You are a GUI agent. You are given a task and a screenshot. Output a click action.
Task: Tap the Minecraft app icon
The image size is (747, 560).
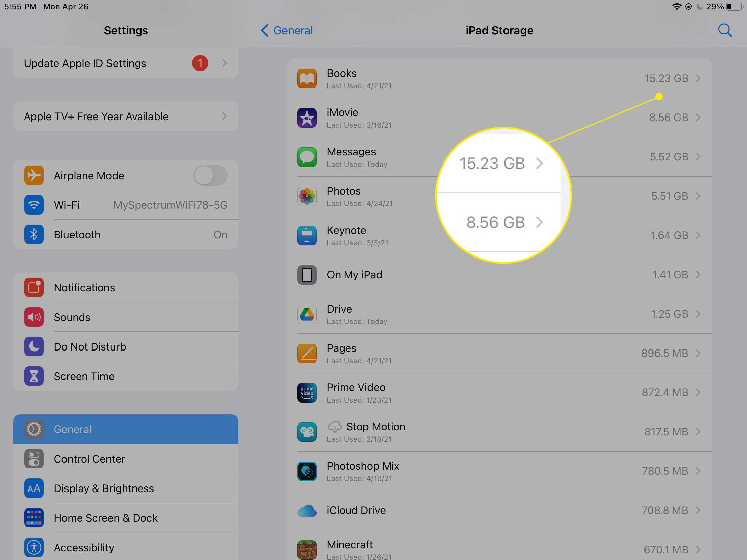[x=307, y=550]
